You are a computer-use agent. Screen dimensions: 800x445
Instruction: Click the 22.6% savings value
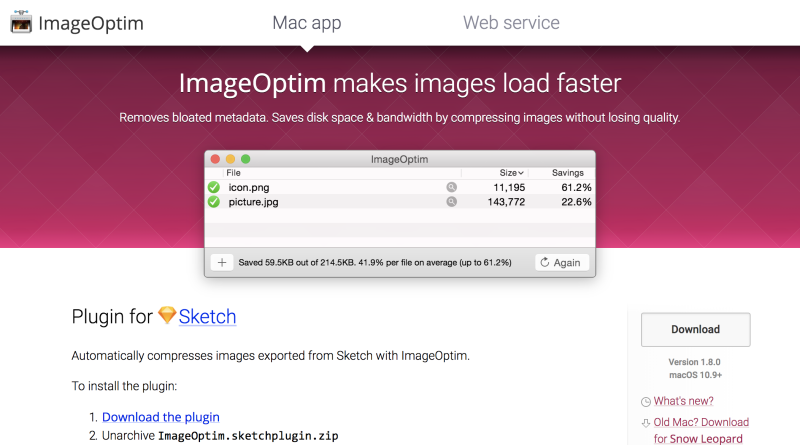(576, 202)
